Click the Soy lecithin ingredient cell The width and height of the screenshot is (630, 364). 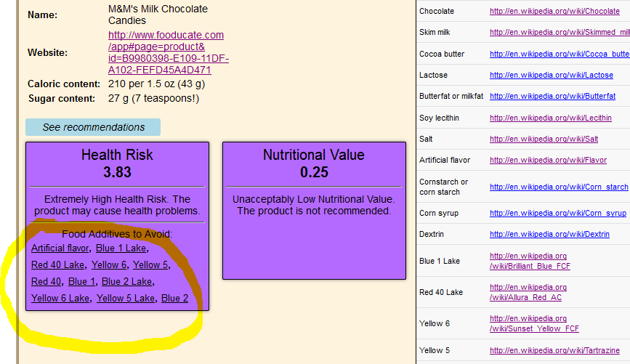[439, 118]
